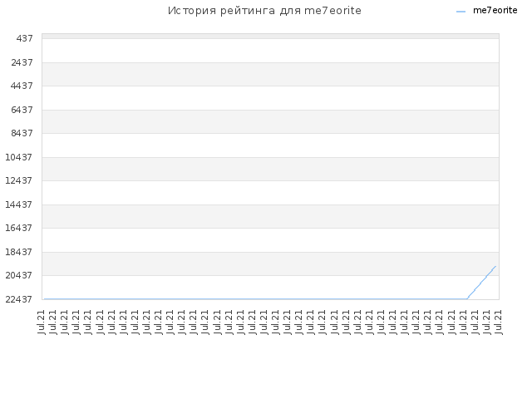
Task: Click the 10437 axis value
Action: (19, 157)
